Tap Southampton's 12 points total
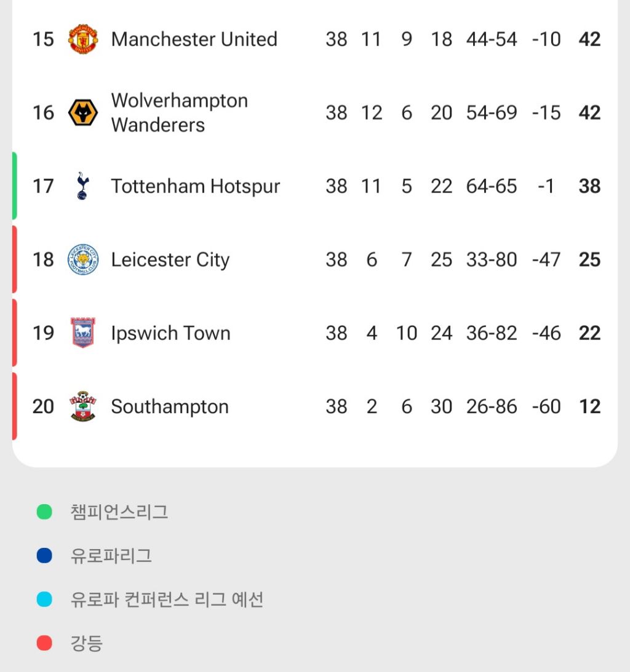 (x=589, y=406)
